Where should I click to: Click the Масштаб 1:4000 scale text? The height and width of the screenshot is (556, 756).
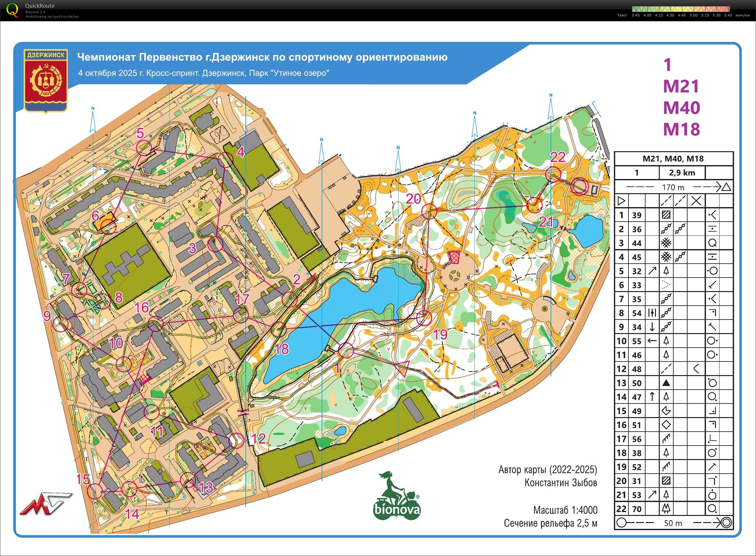coord(565,510)
